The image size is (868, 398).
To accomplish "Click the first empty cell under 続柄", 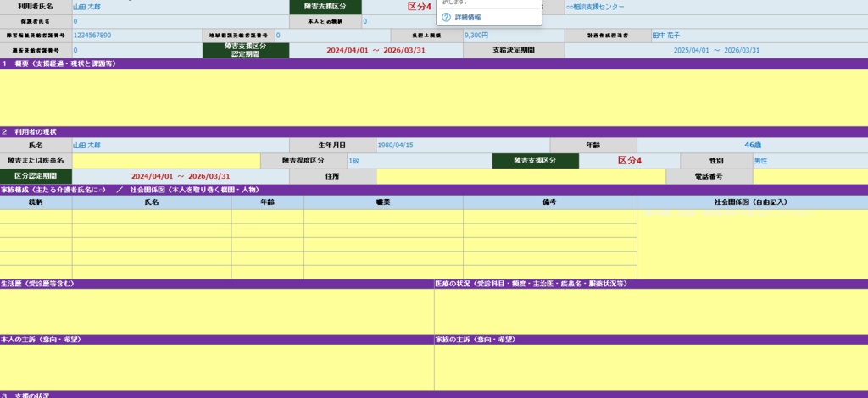I will pyautogui.click(x=36, y=217).
